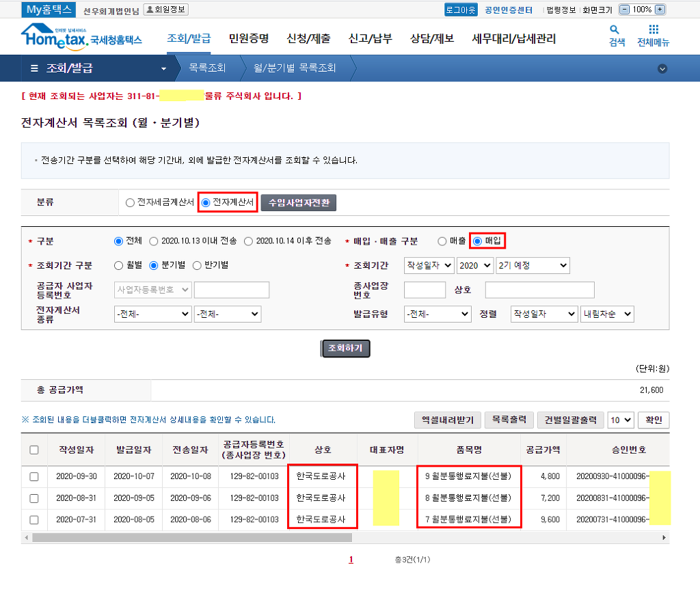
Task: Open first 전자계산서 종류 dropdown
Action: click(x=152, y=314)
